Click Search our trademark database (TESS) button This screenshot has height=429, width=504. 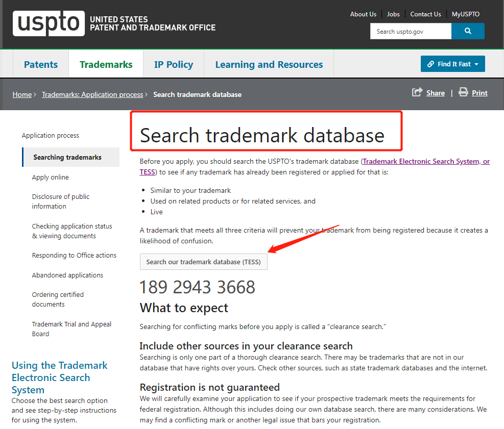click(203, 262)
